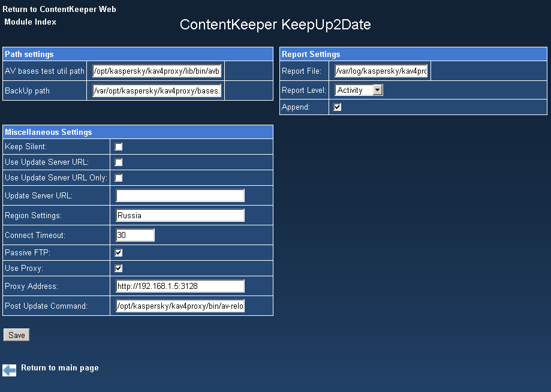
Task: Click the AV bases test util path label
Action: point(44,71)
